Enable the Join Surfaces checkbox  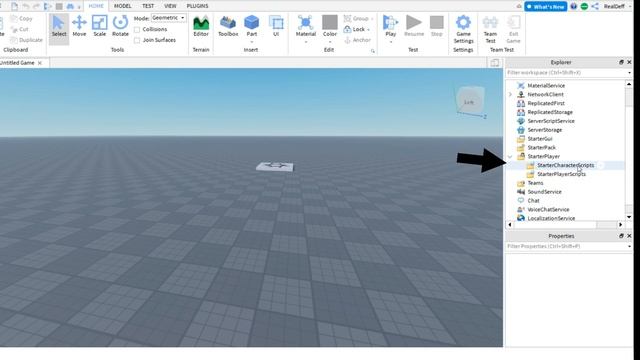click(137, 40)
